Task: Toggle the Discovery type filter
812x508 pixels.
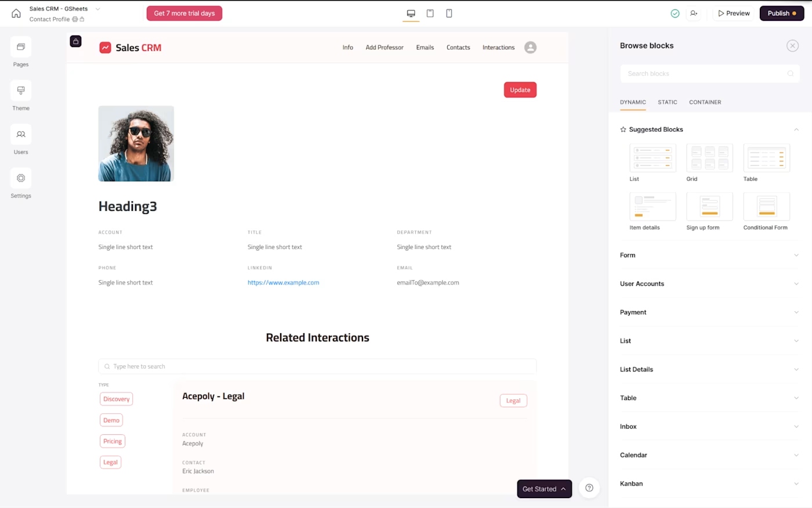Action: tap(116, 399)
